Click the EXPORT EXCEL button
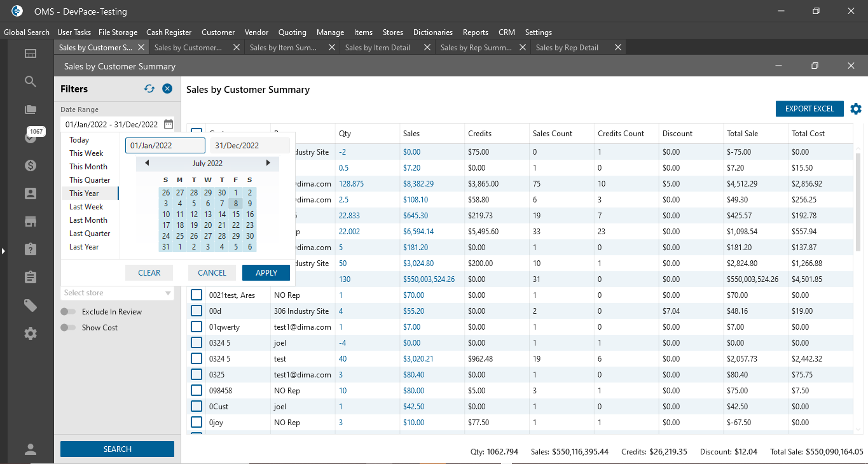The image size is (868, 464). pos(809,109)
